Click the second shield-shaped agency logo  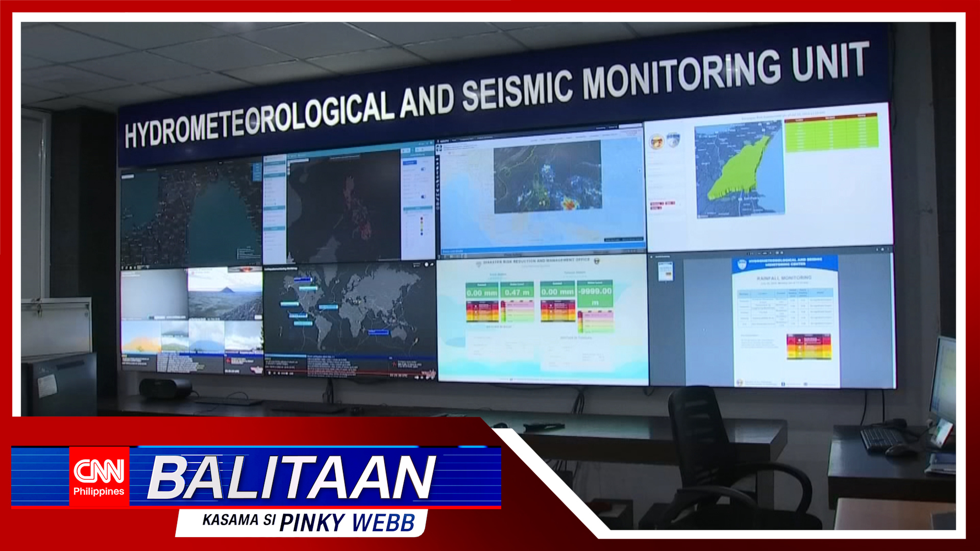point(674,140)
